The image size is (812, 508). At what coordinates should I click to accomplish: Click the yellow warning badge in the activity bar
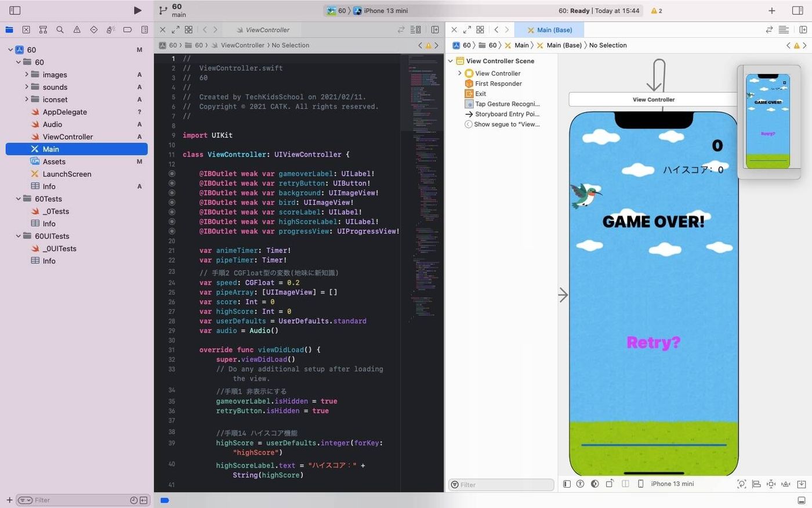657,10
